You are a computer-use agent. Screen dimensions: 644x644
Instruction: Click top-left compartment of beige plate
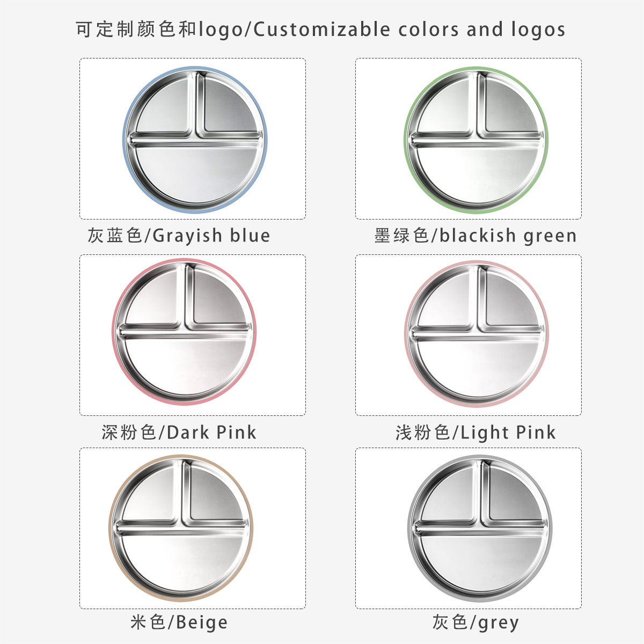153,495
